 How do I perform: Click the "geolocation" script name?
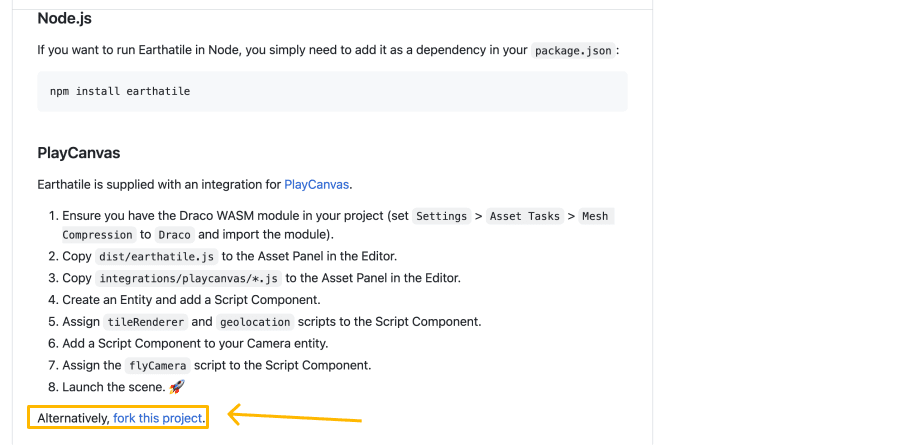coord(255,322)
